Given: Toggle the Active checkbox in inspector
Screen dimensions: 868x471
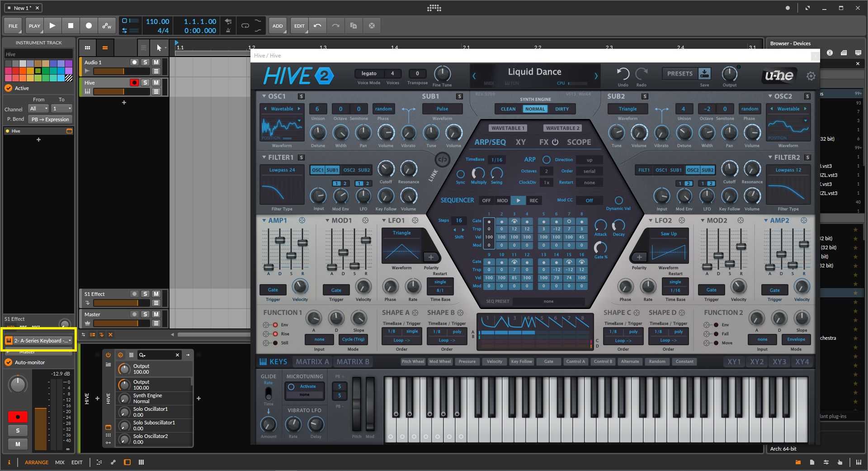Looking at the screenshot, I should 9,88.
